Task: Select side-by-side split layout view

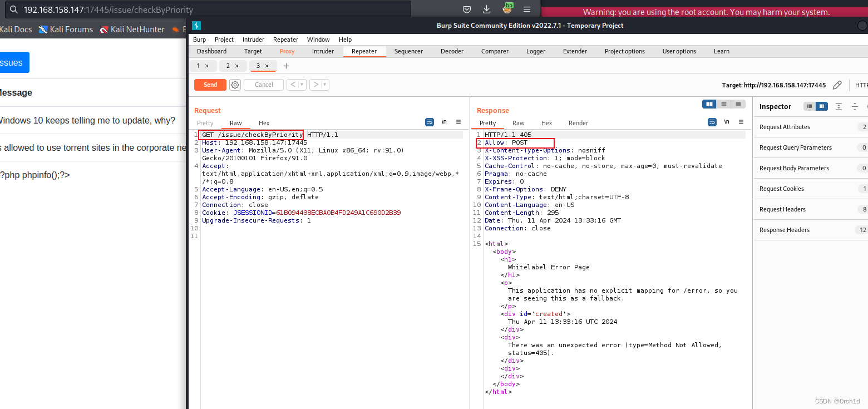Action: click(709, 104)
